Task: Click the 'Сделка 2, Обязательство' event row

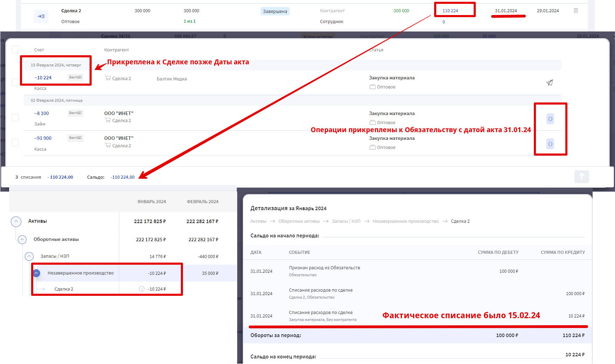Action: coord(417,293)
